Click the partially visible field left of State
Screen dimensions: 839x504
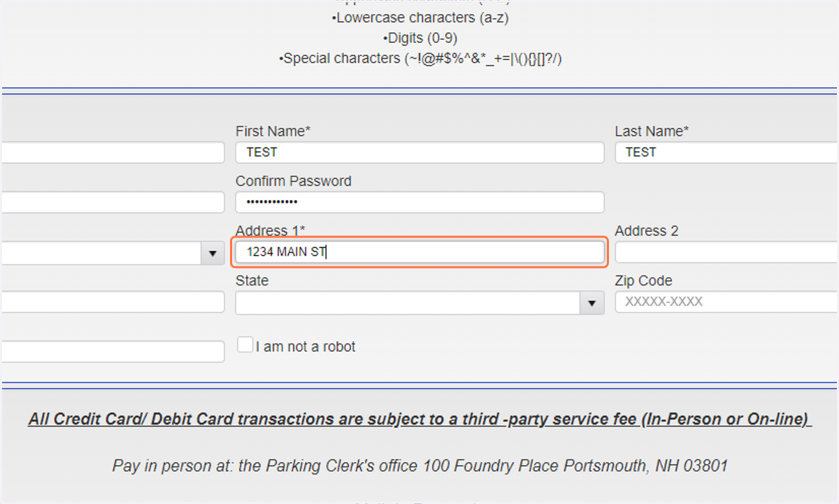[113, 302]
